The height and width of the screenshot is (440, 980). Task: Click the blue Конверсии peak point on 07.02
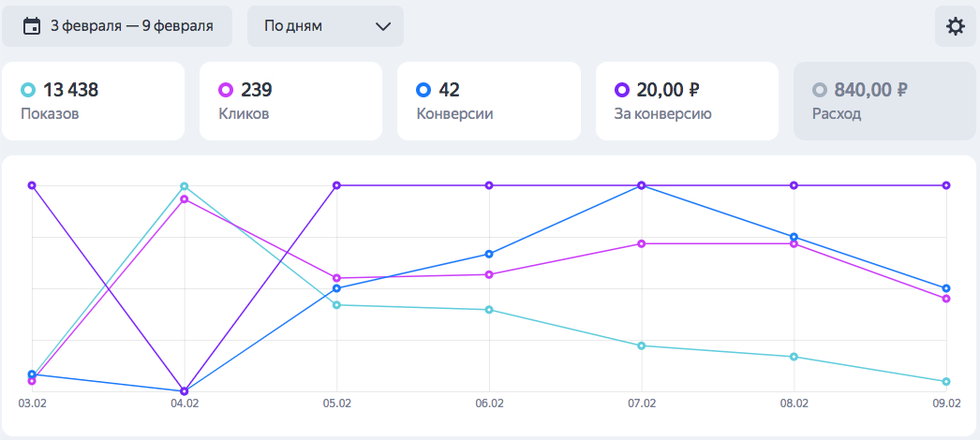[641, 185]
